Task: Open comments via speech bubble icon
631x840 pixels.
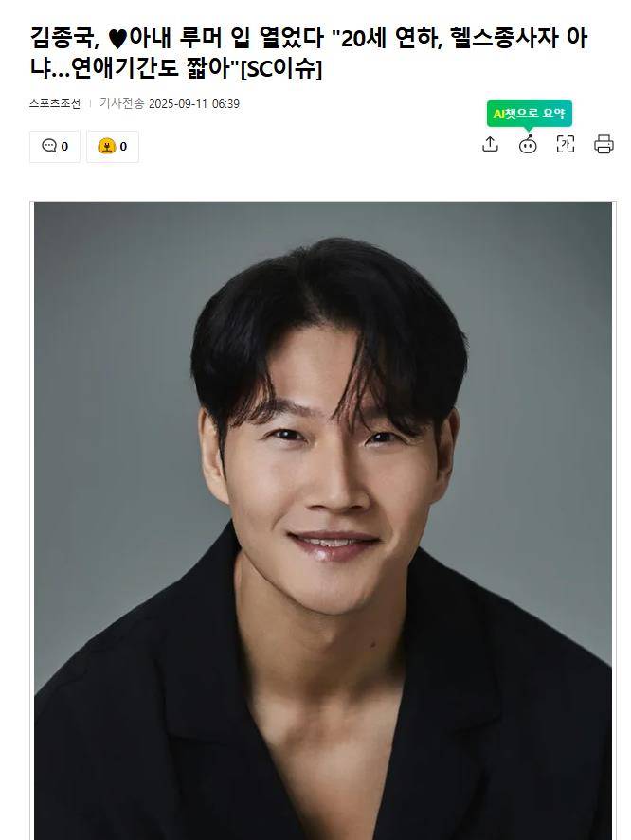Action: click(48, 146)
